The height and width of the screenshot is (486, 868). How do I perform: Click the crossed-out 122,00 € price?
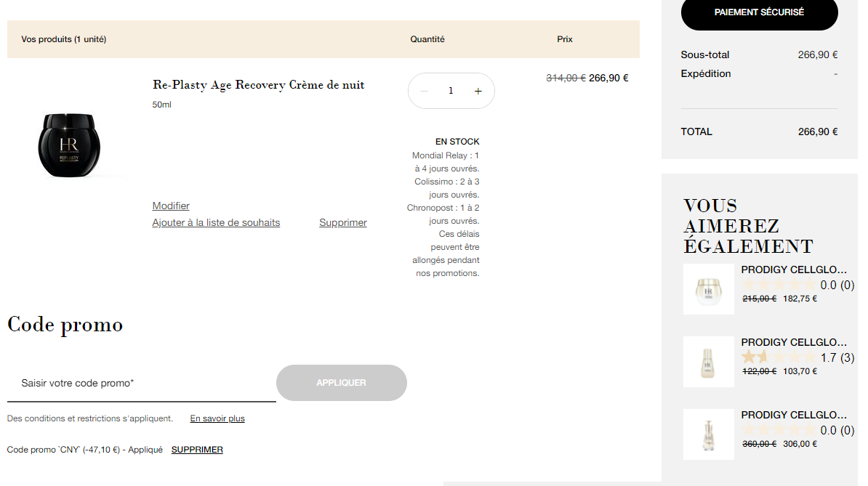click(759, 371)
